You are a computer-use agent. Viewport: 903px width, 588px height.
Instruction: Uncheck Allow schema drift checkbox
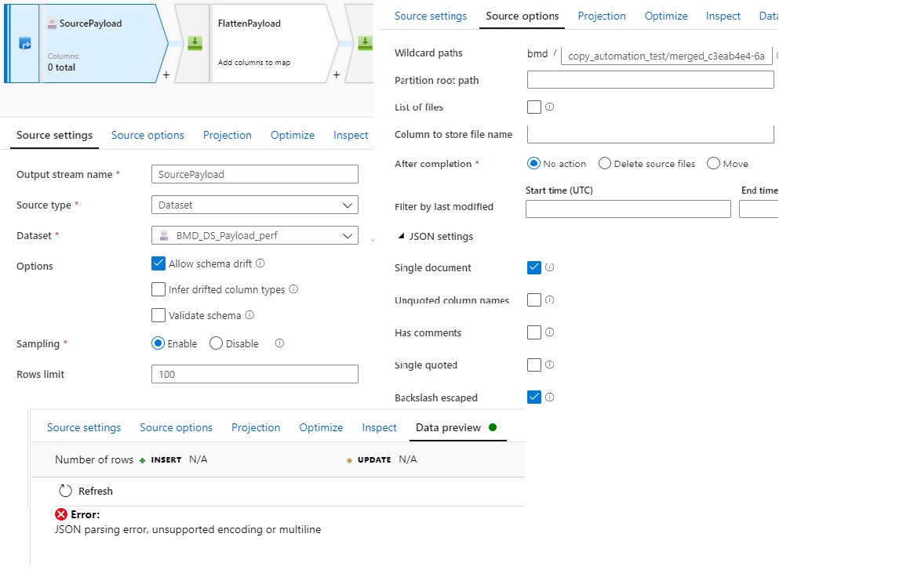(x=158, y=263)
